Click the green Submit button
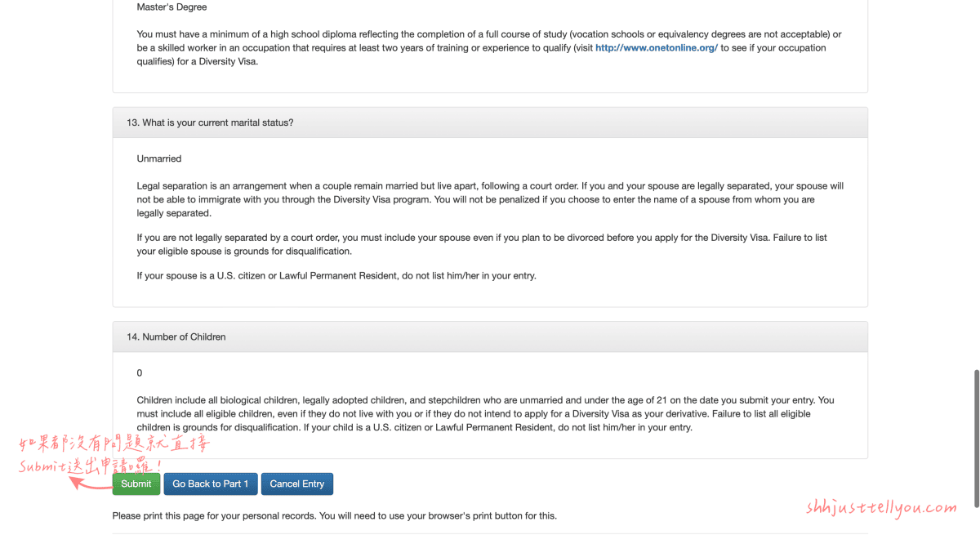Image resolution: width=980 pixels, height=535 pixels. [136, 484]
